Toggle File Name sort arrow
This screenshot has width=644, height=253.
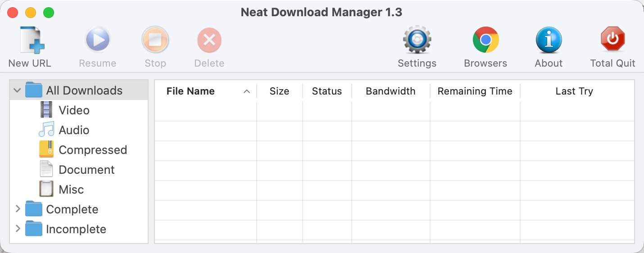point(247,91)
